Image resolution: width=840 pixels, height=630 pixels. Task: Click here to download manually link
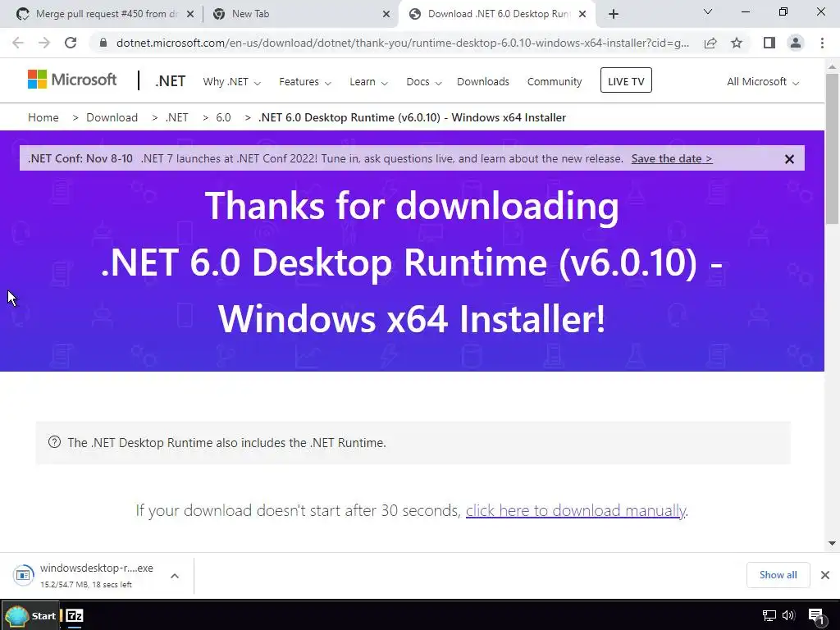pyautogui.click(x=575, y=510)
